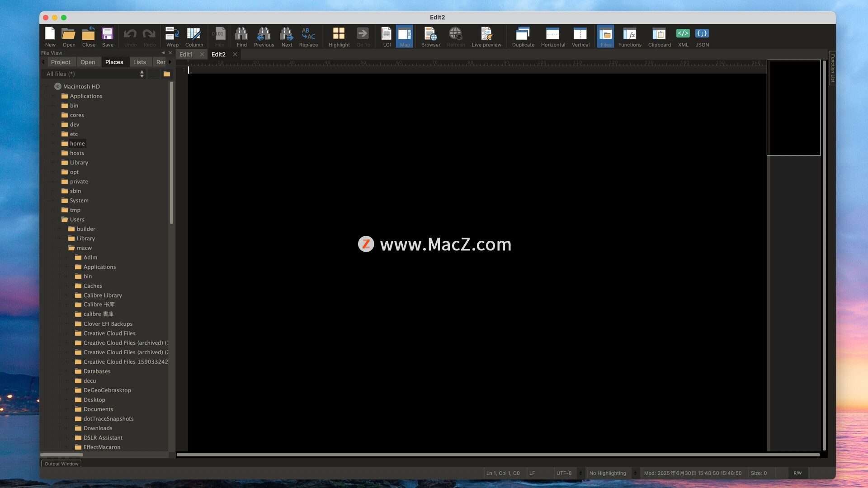The height and width of the screenshot is (488, 868).
Task: Activate the Edit2 document tab
Action: click(218, 54)
